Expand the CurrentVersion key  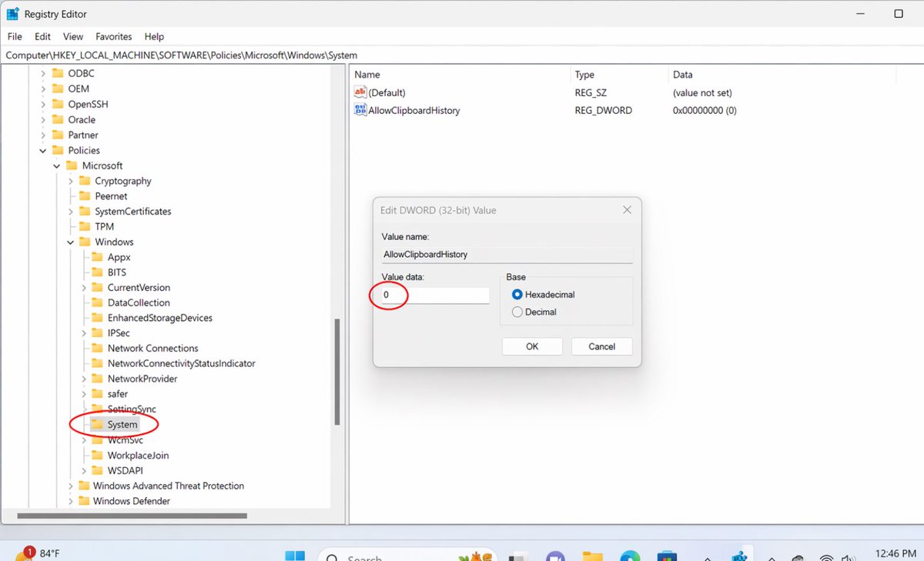click(x=84, y=288)
